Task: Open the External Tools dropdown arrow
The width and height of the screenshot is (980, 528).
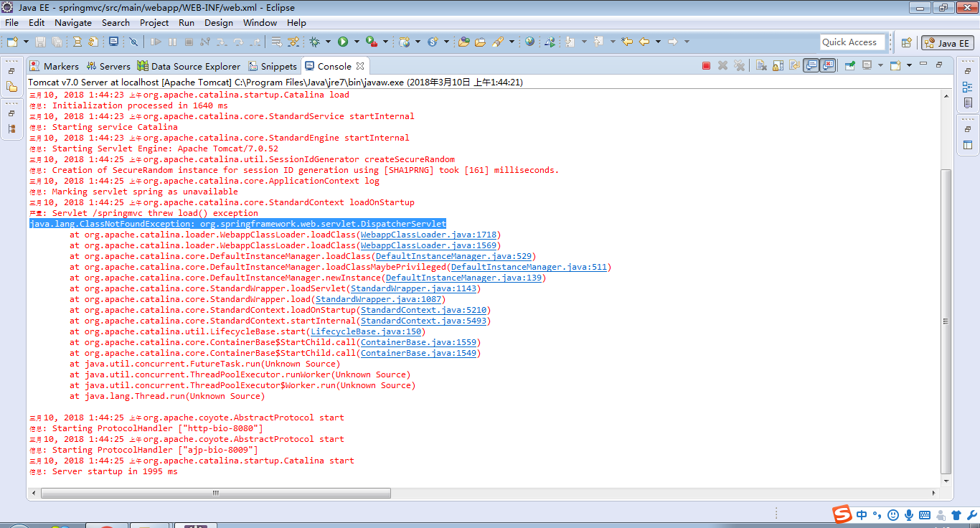Action: click(385, 42)
